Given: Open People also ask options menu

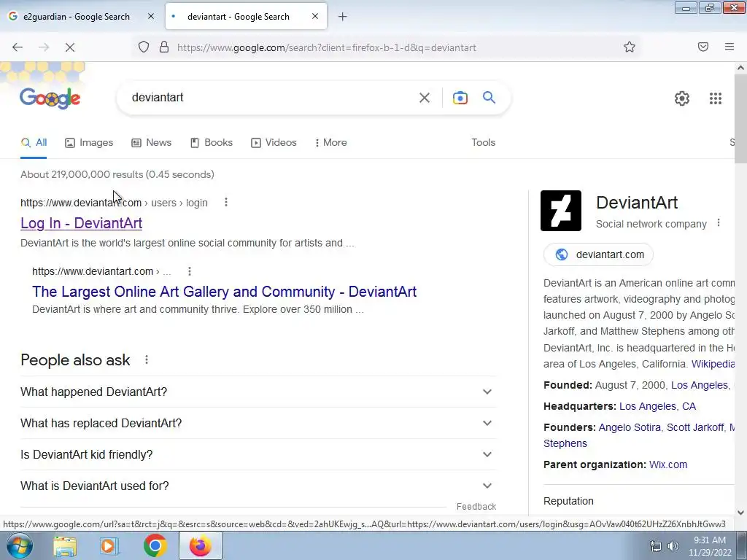Looking at the screenshot, I should coord(147,360).
